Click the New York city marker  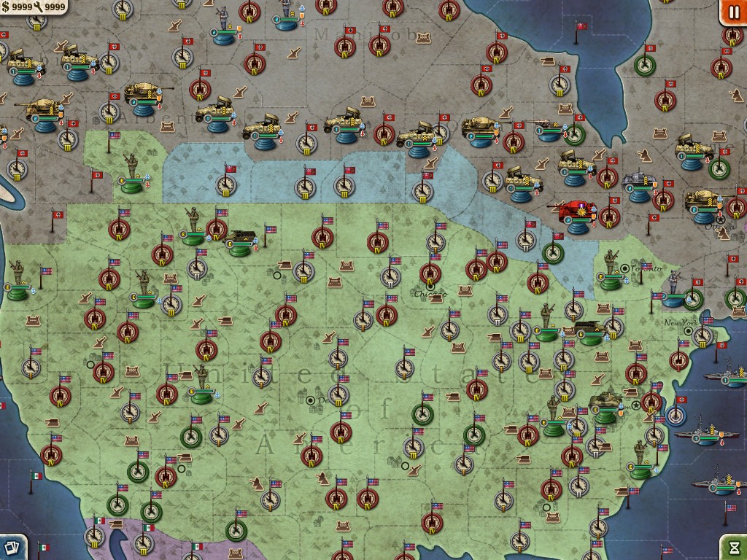pos(688,330)
